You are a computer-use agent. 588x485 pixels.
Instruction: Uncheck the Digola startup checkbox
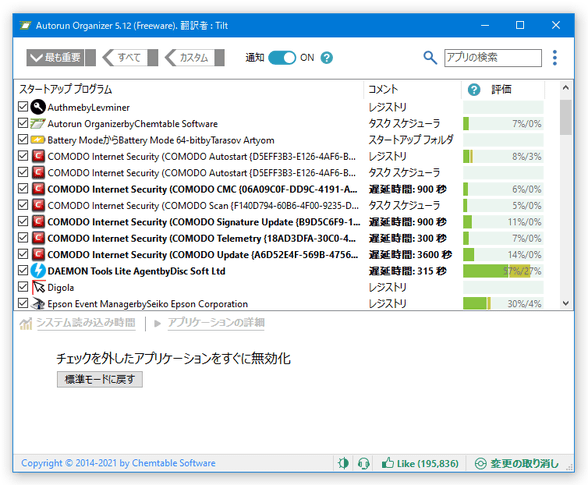(23, 287)
